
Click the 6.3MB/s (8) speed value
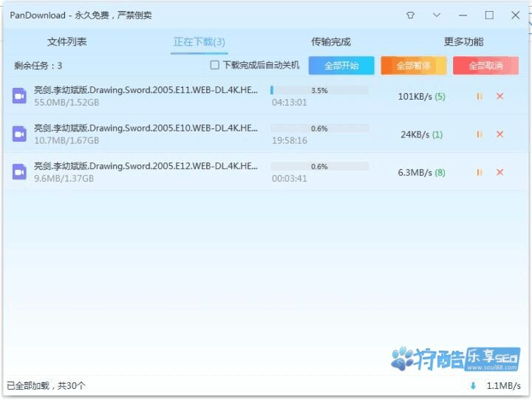pos(422,173)
